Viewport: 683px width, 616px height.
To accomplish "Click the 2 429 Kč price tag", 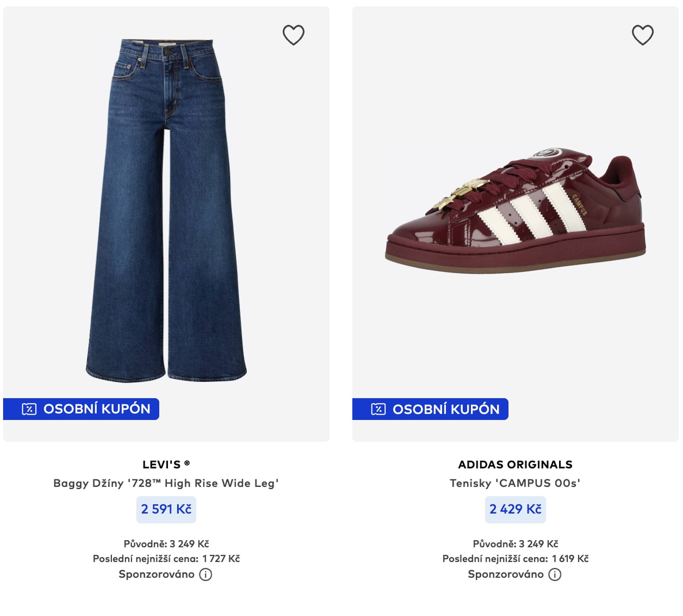I will [515, 509].
